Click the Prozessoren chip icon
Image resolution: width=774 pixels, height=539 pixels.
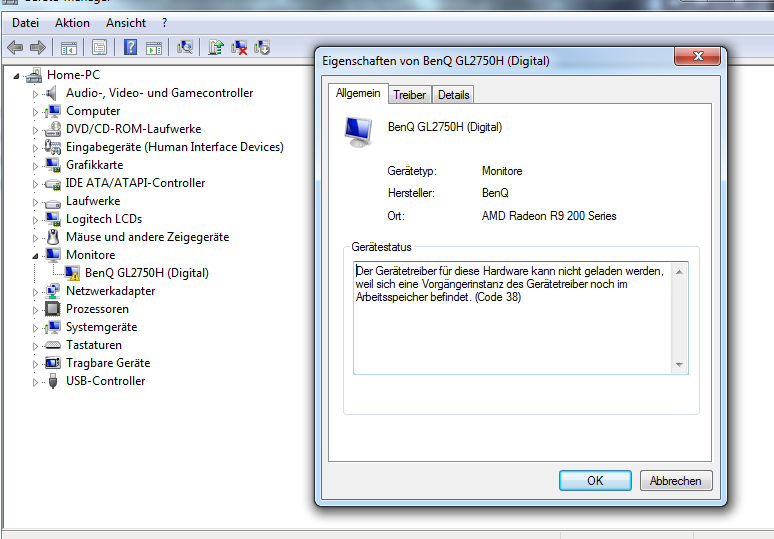point(52,309)
